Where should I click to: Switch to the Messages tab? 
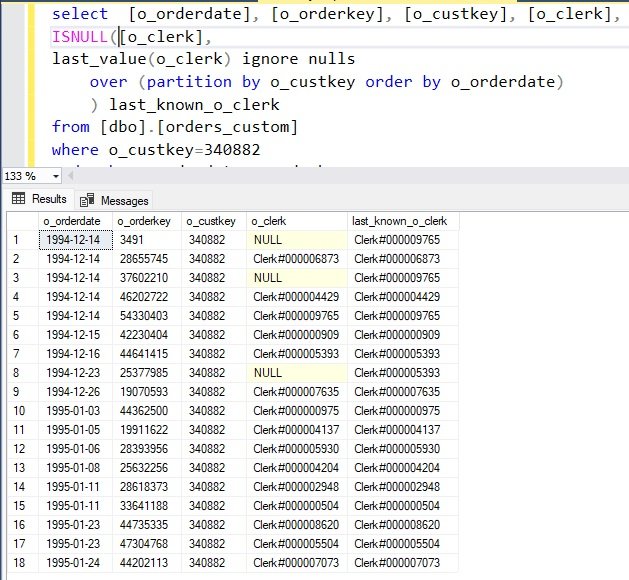coord(114,201)
